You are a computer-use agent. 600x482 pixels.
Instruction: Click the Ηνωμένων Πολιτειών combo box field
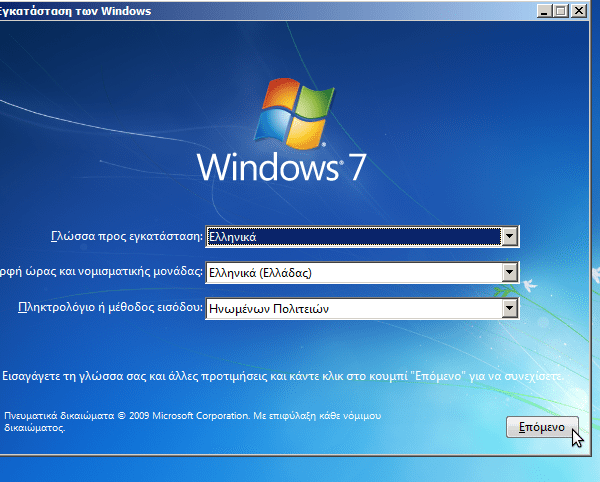362,308
